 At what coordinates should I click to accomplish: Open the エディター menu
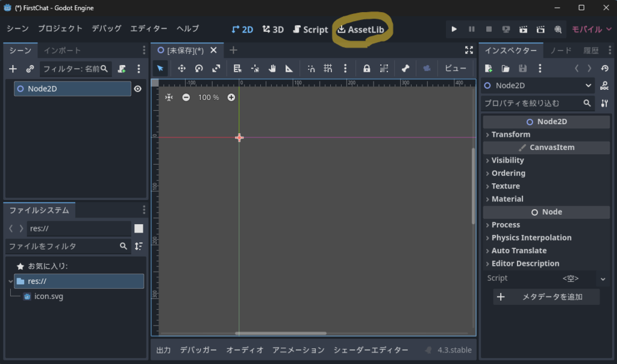click(x=149, y=29)
